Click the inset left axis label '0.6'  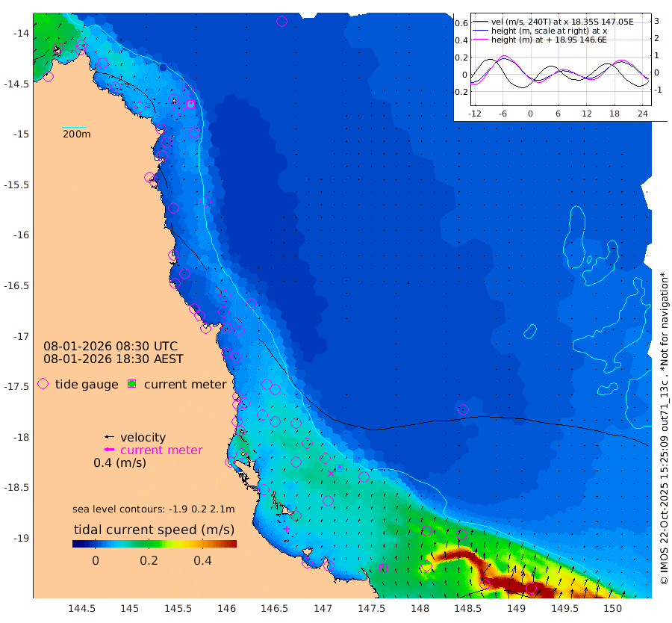pyautogui.click(x=461, y=23)
